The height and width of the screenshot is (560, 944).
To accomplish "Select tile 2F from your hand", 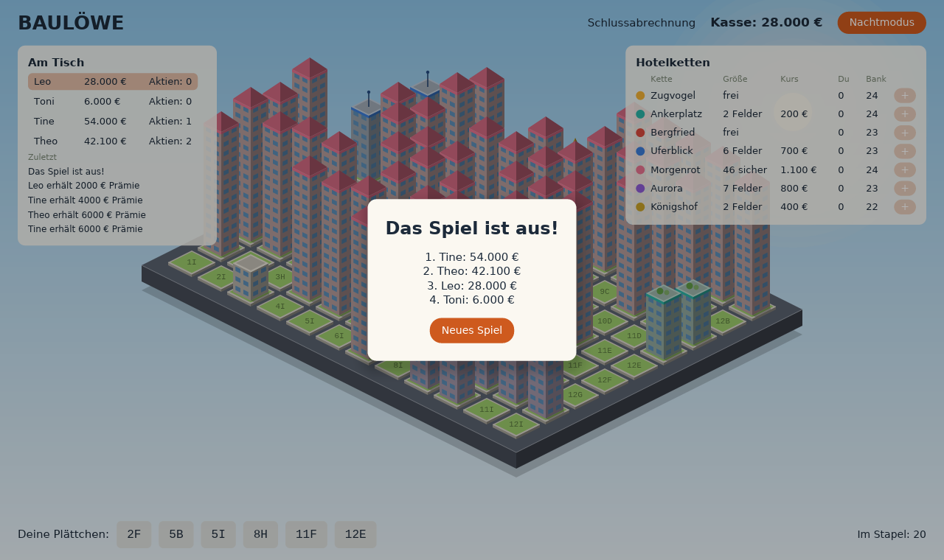I will 134,535.
